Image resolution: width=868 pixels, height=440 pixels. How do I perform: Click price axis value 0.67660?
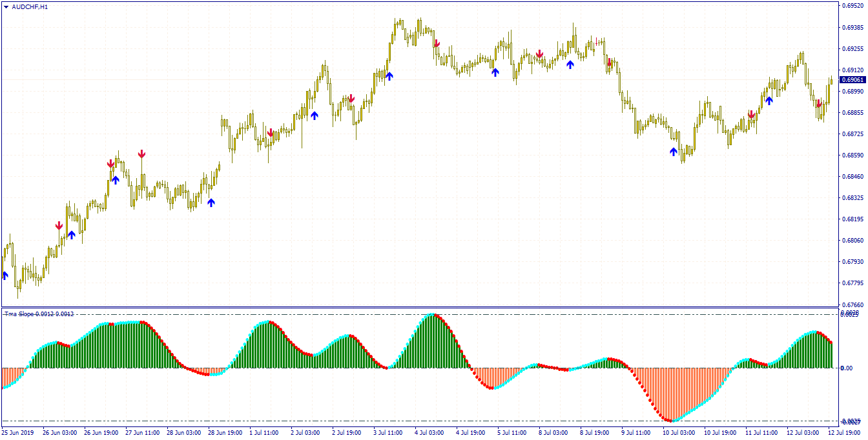(x=853, y=304)
